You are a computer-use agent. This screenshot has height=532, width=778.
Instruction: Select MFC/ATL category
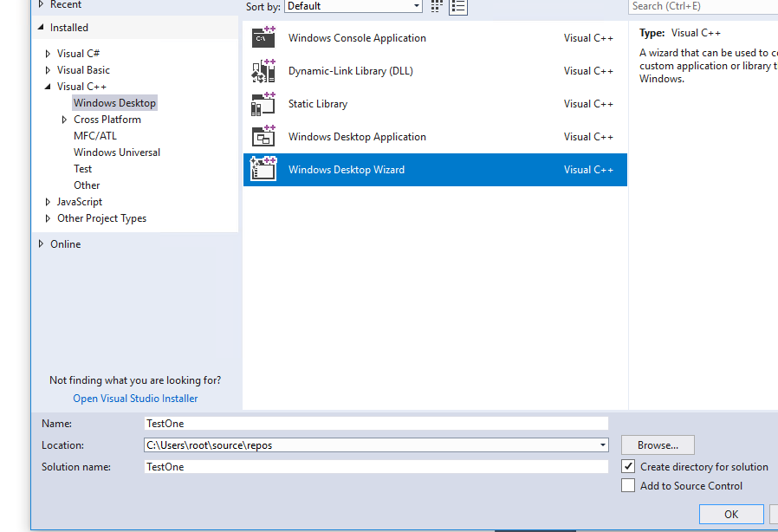pos(95,136)
